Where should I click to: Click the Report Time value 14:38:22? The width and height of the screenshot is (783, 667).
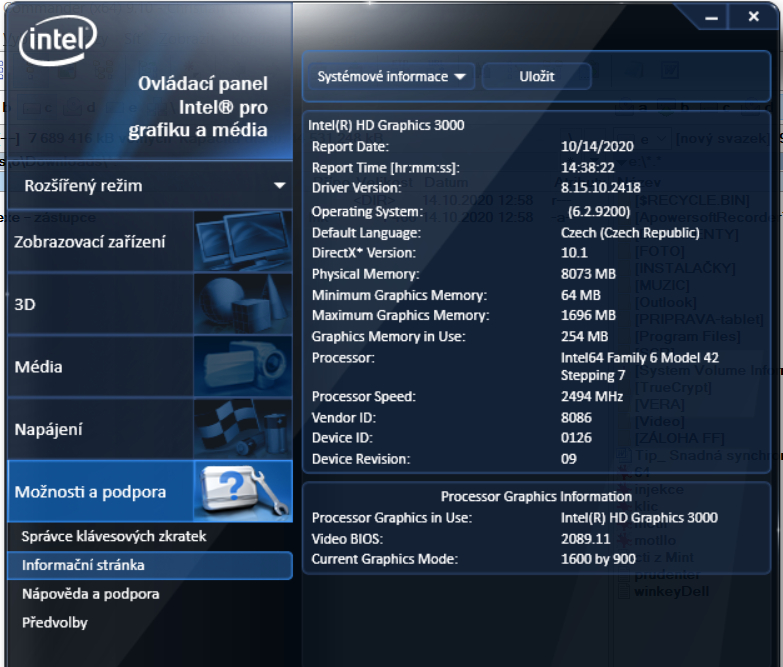(588, 168)
